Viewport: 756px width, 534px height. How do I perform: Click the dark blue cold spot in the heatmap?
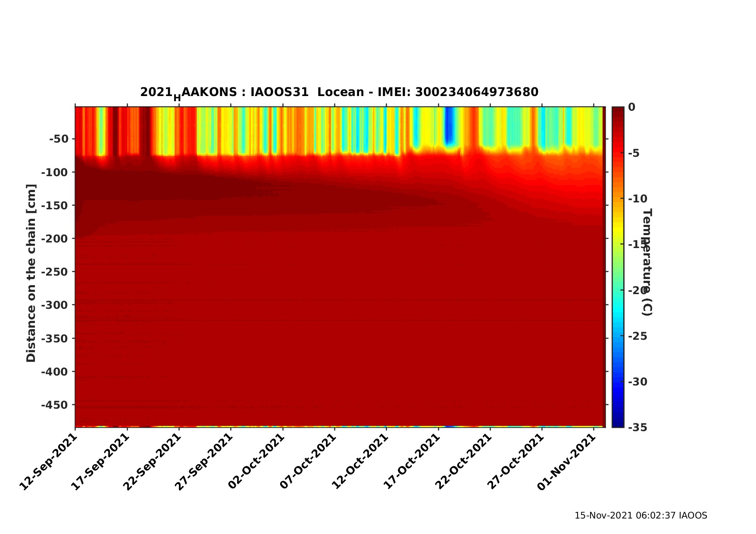point(450,126)
